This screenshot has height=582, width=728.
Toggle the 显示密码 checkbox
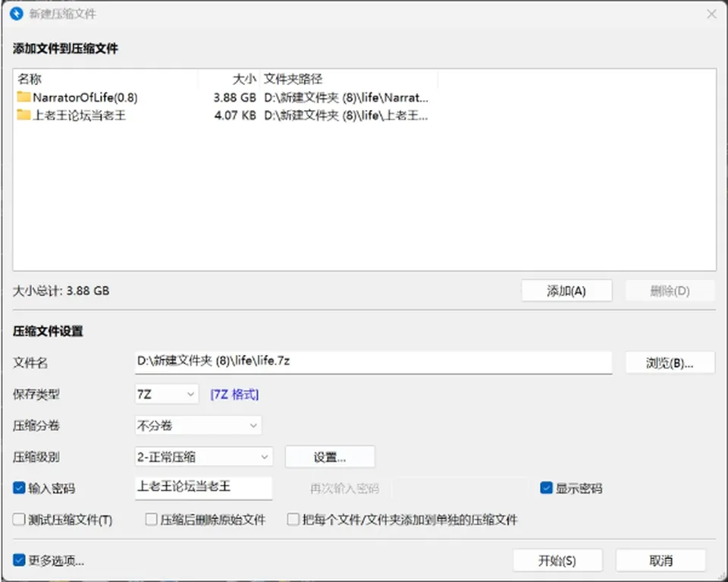pyautogui.click(x=546, y=488)
